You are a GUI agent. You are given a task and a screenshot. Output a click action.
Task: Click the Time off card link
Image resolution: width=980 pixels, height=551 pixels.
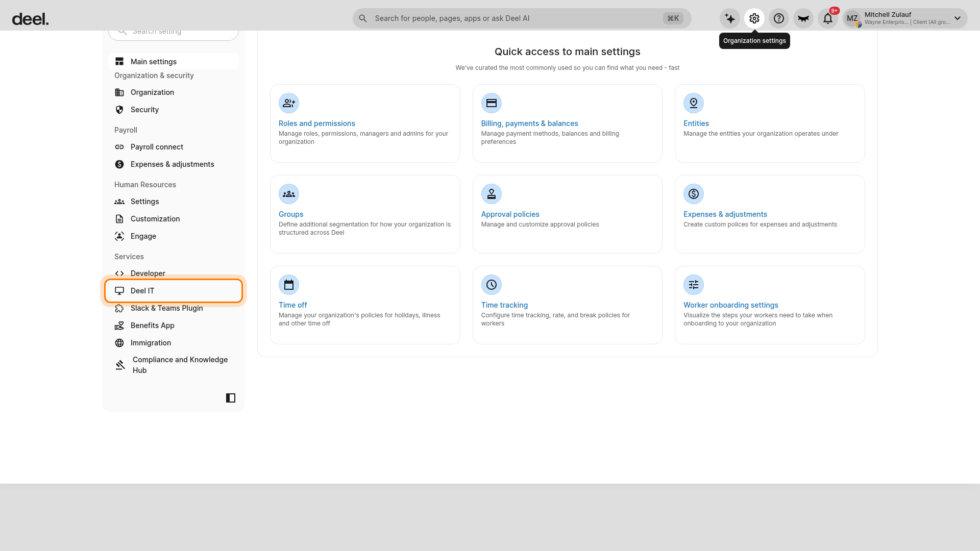click(x=293, y=305)
